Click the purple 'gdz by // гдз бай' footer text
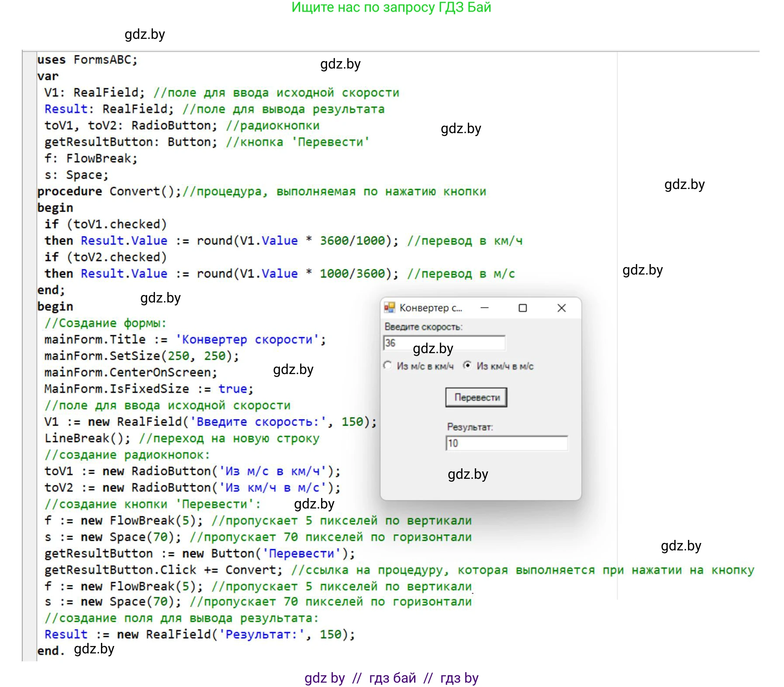 coord(391,678)
